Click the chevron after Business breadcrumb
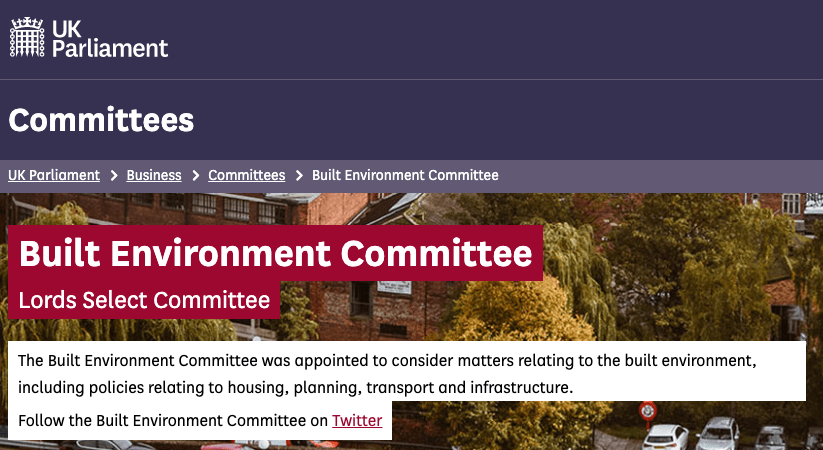Viewport: 823px width, 450px height. click(195, 175)
